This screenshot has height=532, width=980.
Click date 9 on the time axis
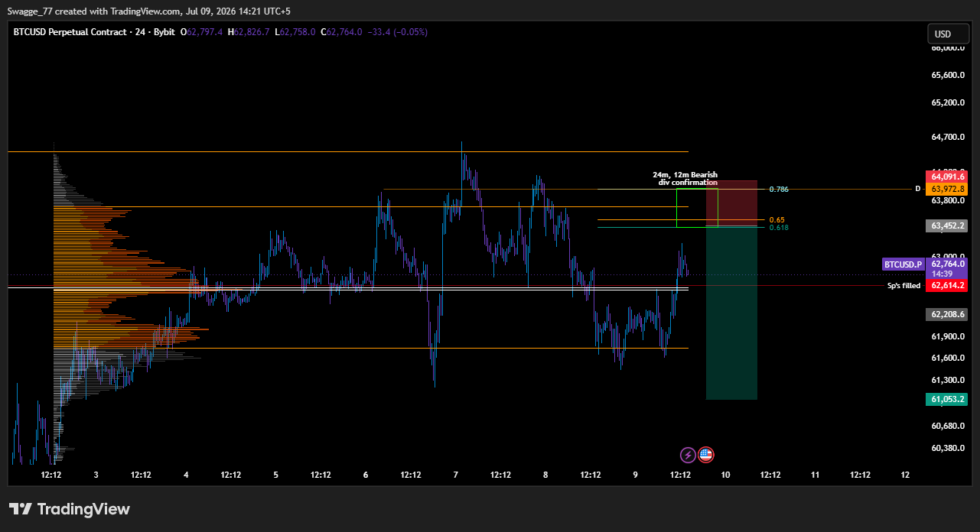click(636, 475)
